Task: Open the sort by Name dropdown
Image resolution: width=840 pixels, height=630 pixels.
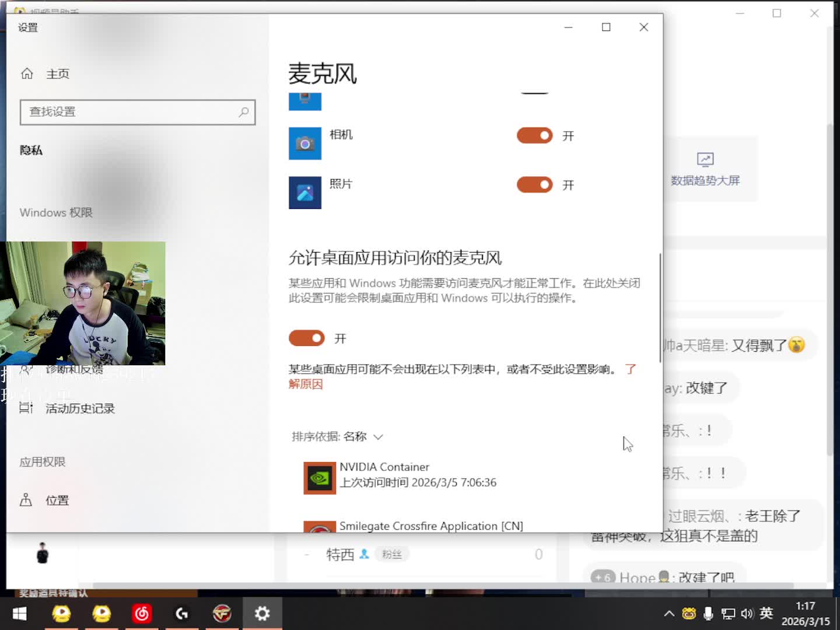Action: (338, 437)
